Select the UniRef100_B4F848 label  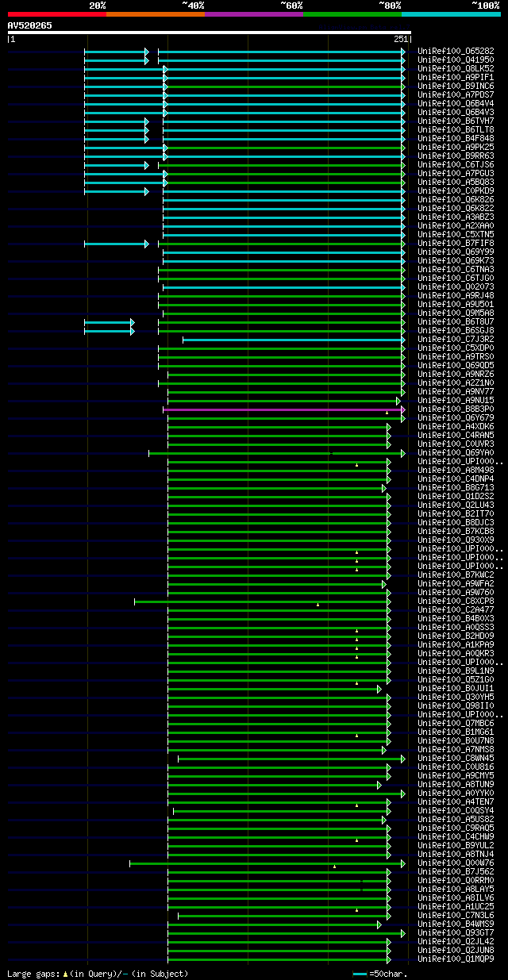(456, 138)
